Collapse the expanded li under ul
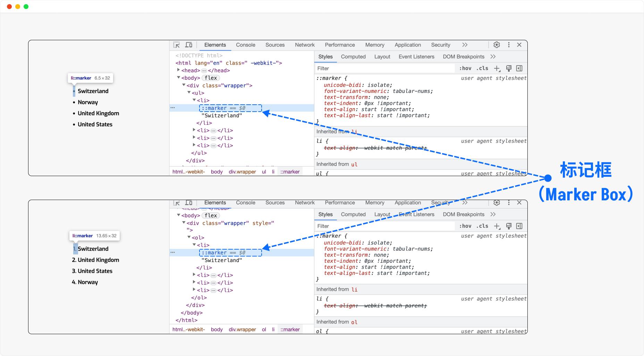Image resolution: width=644 pixels, height=356 pixels. coord(194,100)
